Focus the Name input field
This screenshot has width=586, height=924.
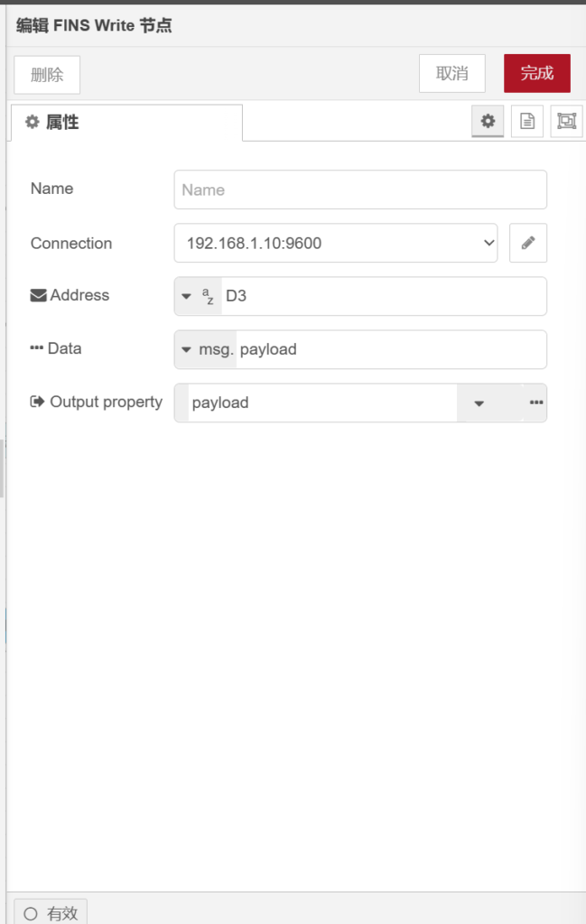(x=360, y=189)
